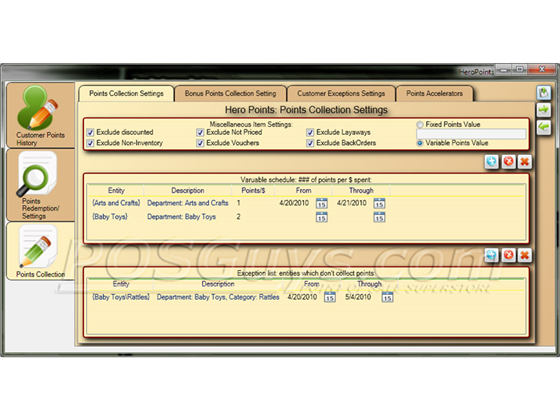This screenshot has width=560, height=420.
Task: Open Through calendar for Baby Toys\Rattles exception
Action: coord(387,297)
